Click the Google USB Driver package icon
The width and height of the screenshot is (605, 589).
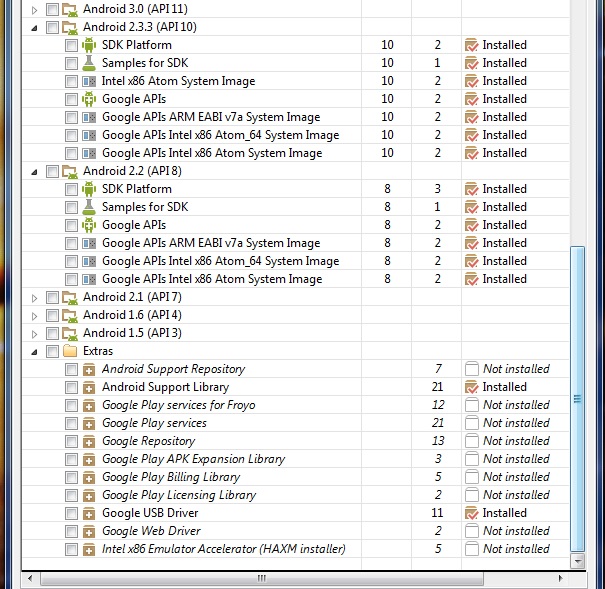click(x=88, y=513)
